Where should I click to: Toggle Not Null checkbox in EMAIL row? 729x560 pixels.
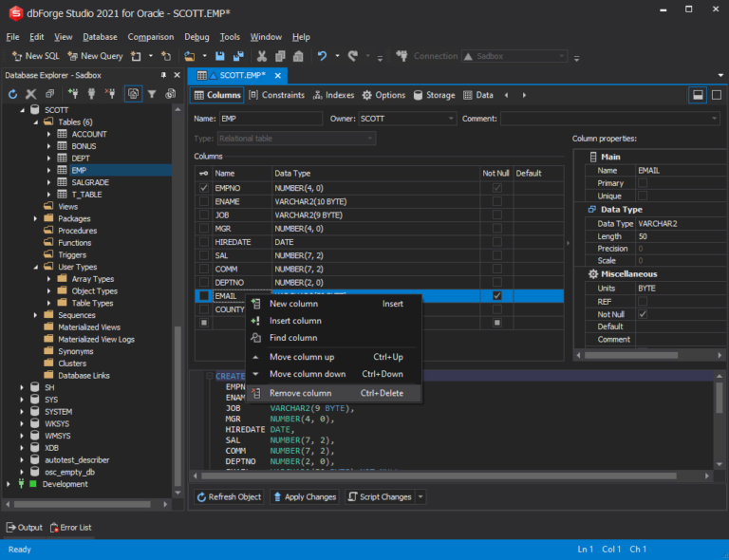click(496, 296)
